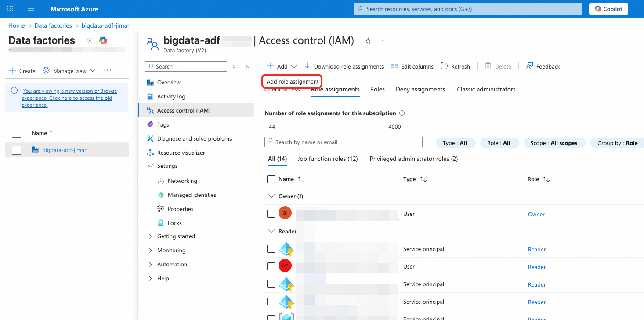Open more options next to Manage view

click(x=108, y=70)
